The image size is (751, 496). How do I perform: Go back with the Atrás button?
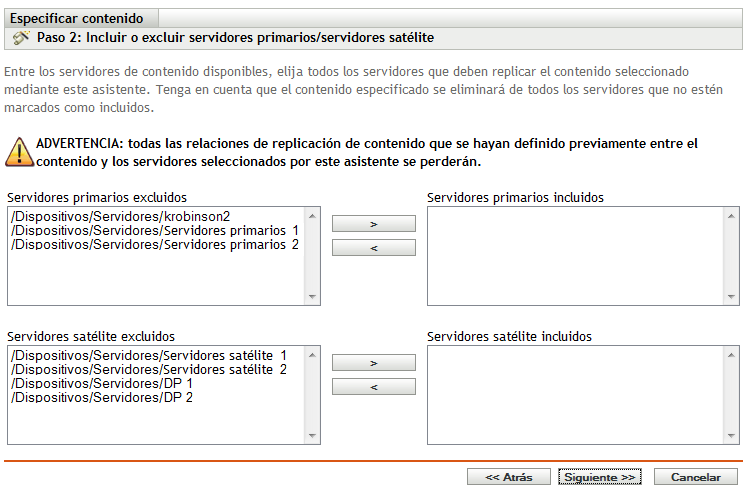(x=508, y=477)
